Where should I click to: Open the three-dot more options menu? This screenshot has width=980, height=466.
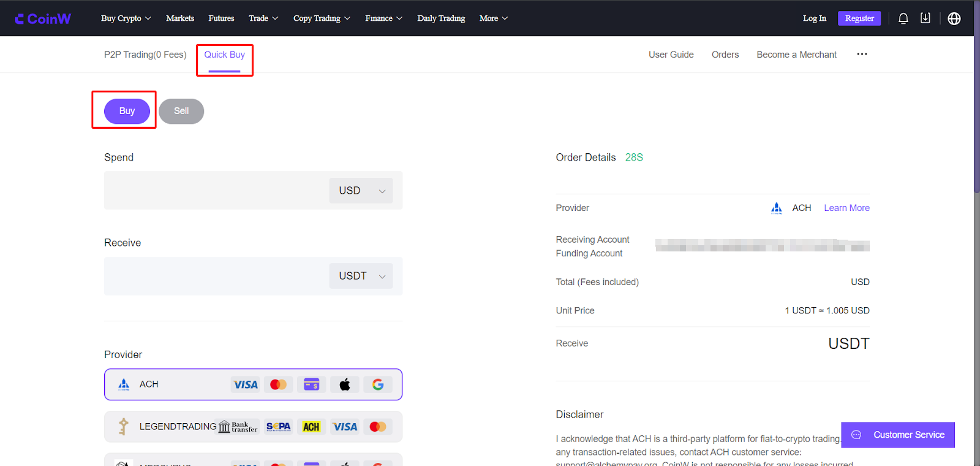click(862, 54)
